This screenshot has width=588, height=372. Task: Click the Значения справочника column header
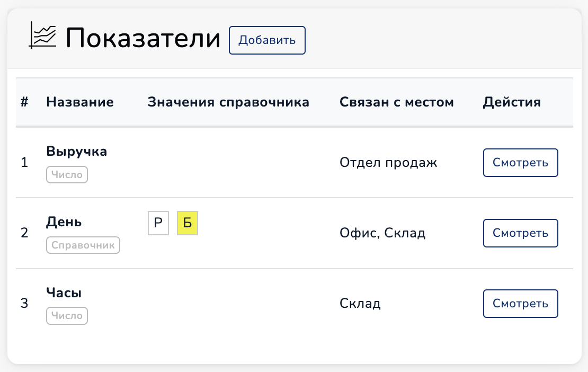point(228,102)
